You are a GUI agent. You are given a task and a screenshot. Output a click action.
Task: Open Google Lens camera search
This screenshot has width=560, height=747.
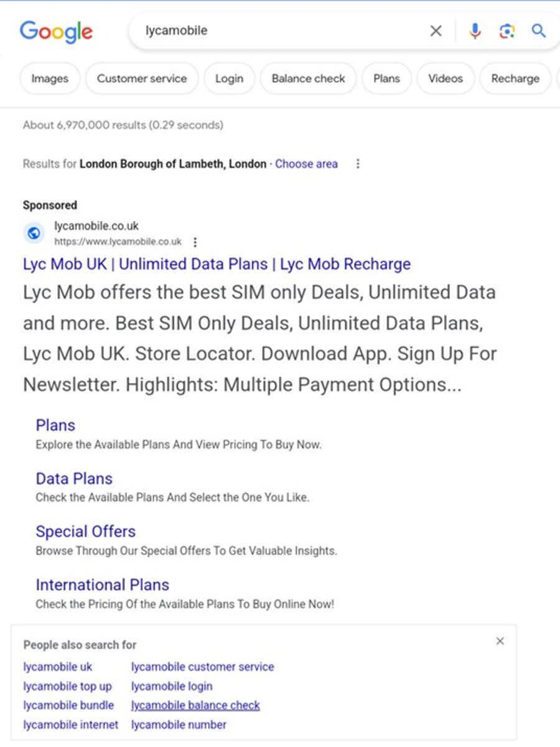[507, 31]
